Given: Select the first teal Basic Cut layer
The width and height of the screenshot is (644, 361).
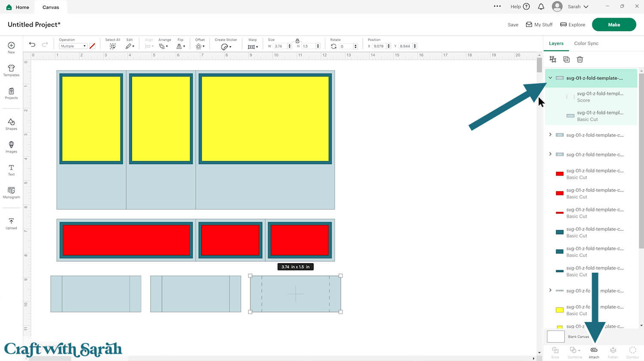Looking at the screenshot, I should click(x=592, y=232).
